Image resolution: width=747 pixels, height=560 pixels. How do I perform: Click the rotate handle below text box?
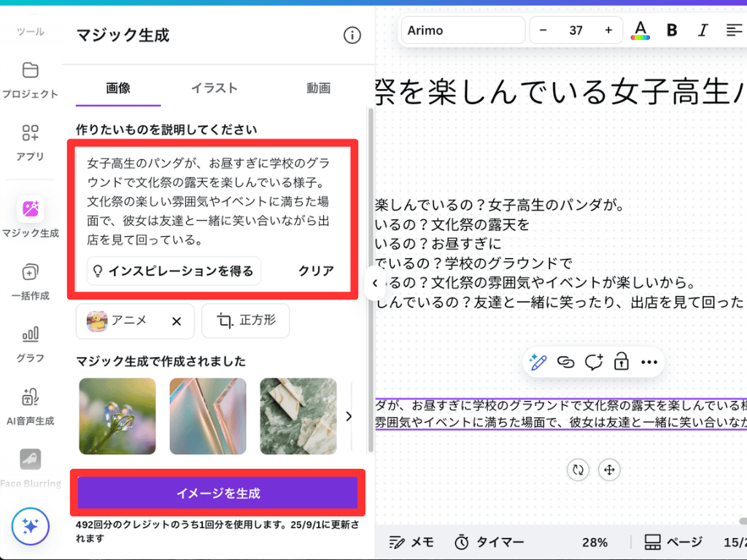pyautogui.click(x=578, y=470)
